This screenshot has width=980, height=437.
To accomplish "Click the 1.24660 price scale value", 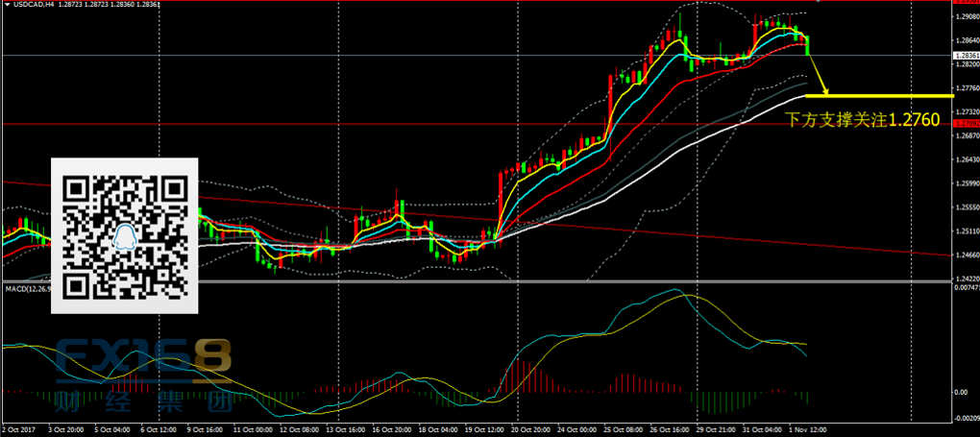I will pyautogui.click(x=966, y=255).
